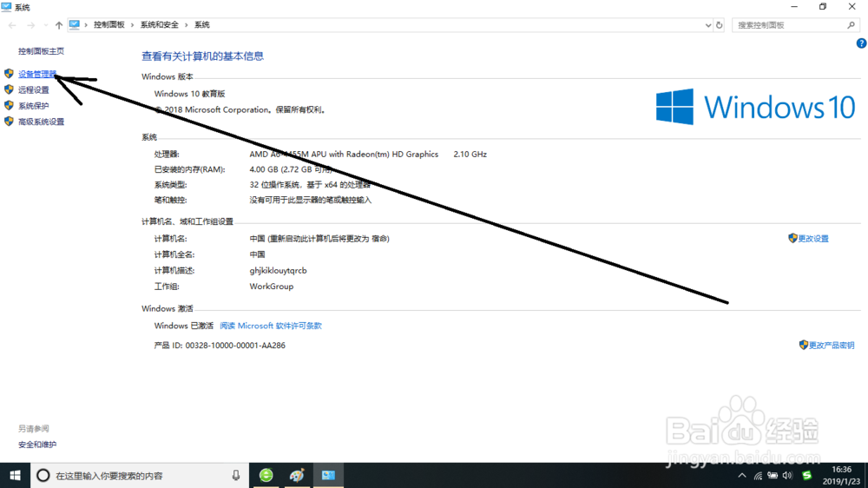Screen dimensions: 868x488
Task: Open volume speaker icon in tray
Action: click(787, 476)
